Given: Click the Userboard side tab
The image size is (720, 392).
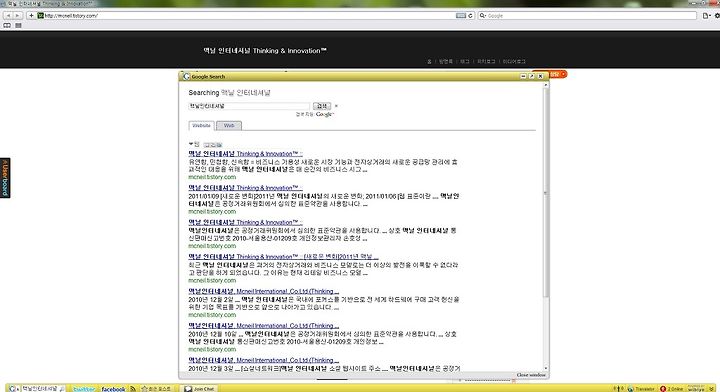Looking at the screenshot, I should click(5, 178).
